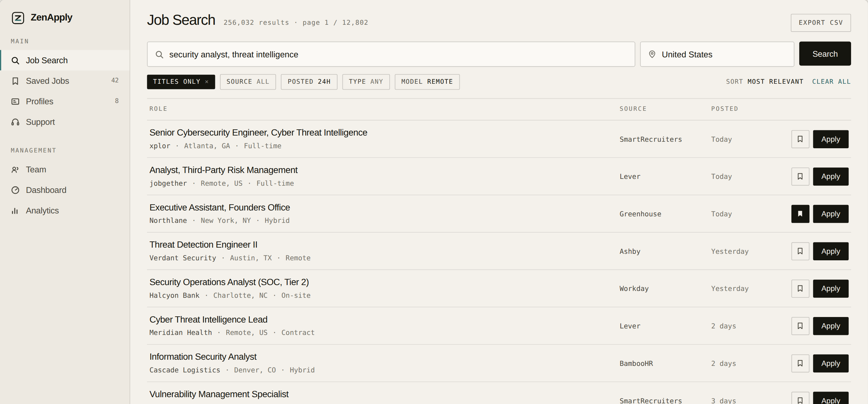Click the Workday source cell
The image size is (868, 404).
634,289
